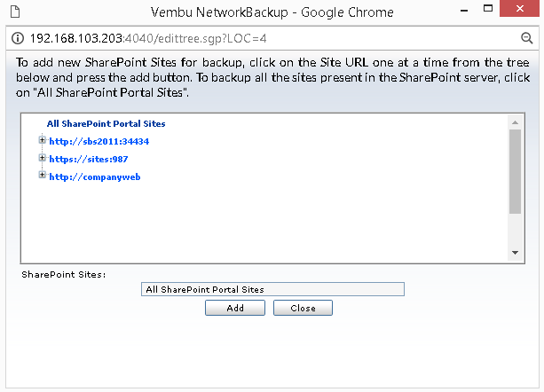544x392 pixels.
Task: Close the Vembu NetworkBackup window
Action: [519, 8]
